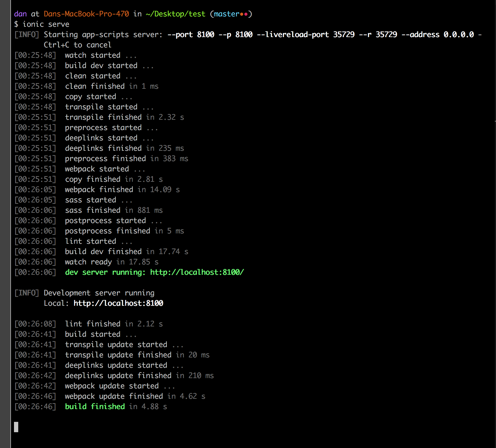Click 'build dev finished in 17.74 s' line
The image size is (496, 448).
pos(126,252)
